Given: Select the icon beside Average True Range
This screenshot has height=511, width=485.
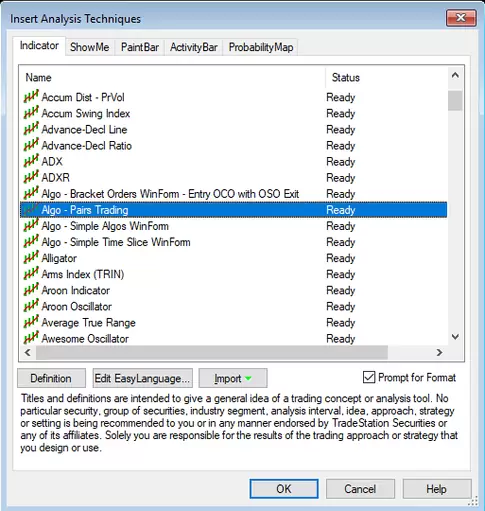Looking at the screenshot, I should click(31, 322).
